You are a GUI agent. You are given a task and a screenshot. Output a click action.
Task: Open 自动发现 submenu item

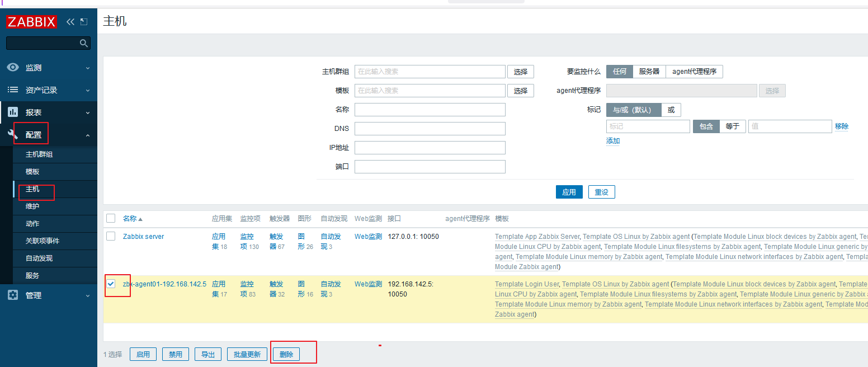[x=55, y=258]
